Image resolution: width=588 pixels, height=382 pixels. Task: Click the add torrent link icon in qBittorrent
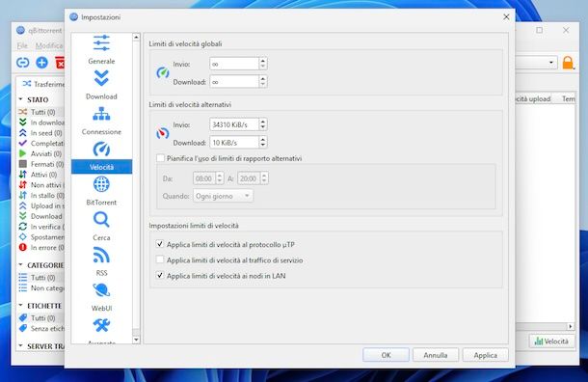pos(23,63)
